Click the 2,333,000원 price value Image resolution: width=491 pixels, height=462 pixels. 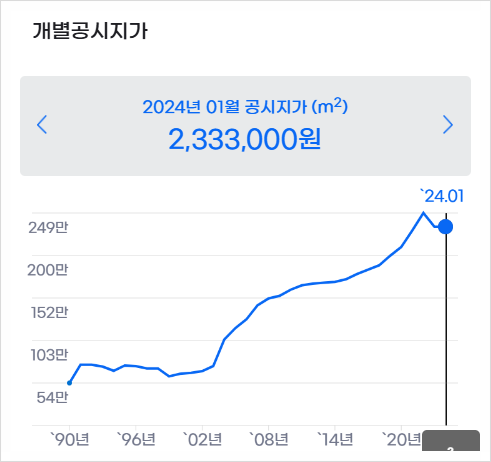pos(245,139)
